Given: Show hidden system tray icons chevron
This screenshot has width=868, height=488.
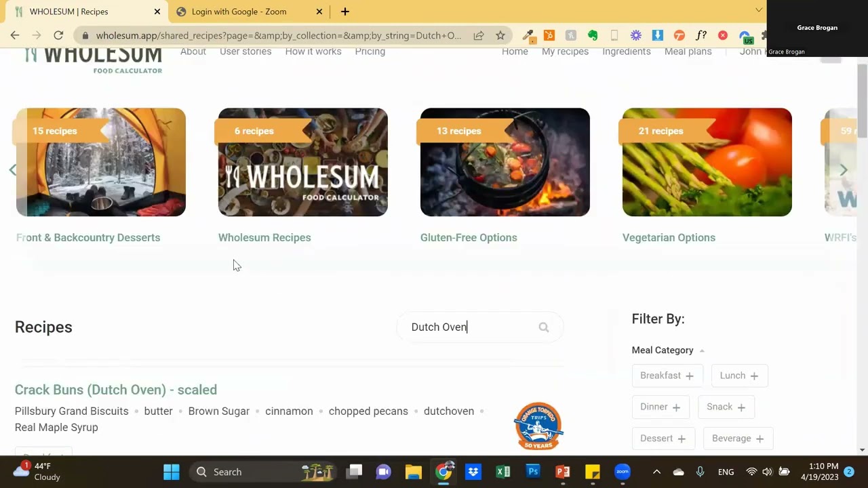Looking at the screenshot, I should tap(656, 472).
